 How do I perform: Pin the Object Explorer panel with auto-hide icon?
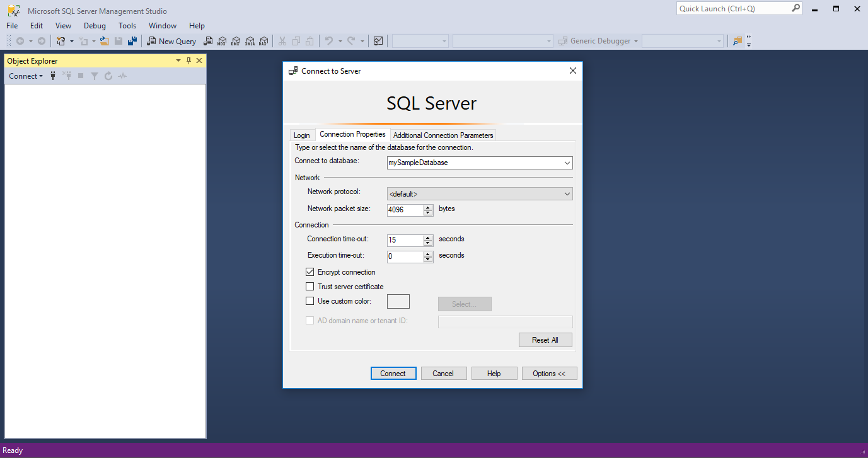188,60
